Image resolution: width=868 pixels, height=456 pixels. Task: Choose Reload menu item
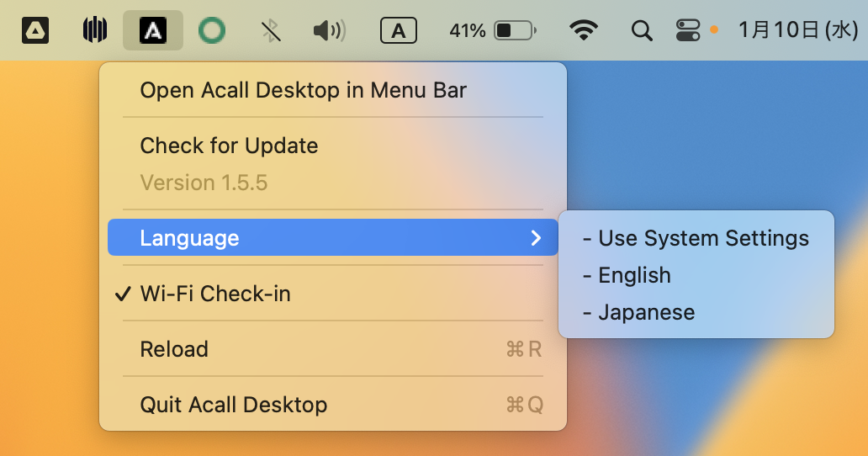333,349
